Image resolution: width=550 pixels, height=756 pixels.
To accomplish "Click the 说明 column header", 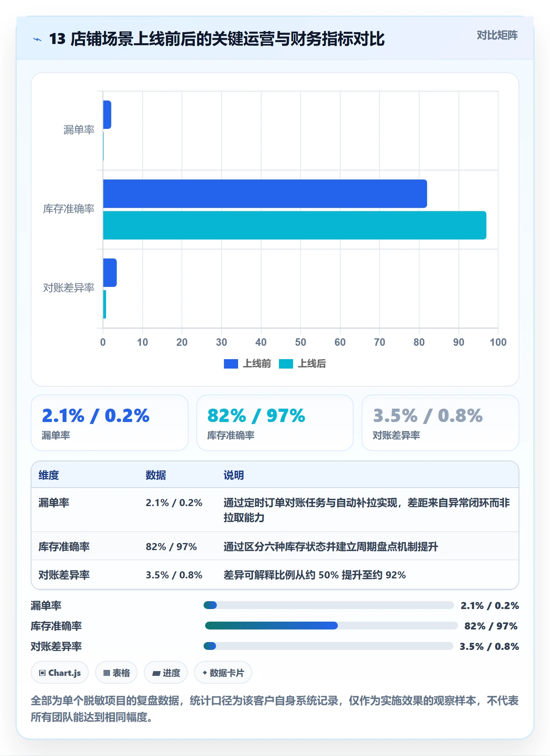I will pyautogui.click(x=234, y=475).
